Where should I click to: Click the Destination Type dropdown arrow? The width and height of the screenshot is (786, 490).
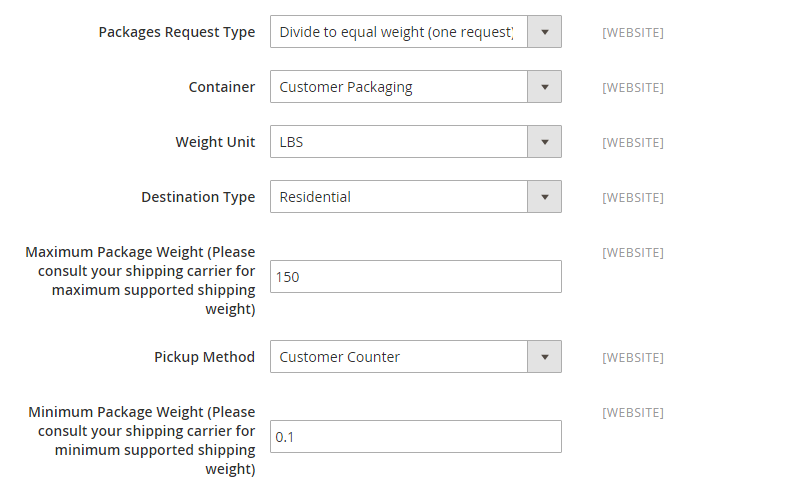(x=544, y=197)
